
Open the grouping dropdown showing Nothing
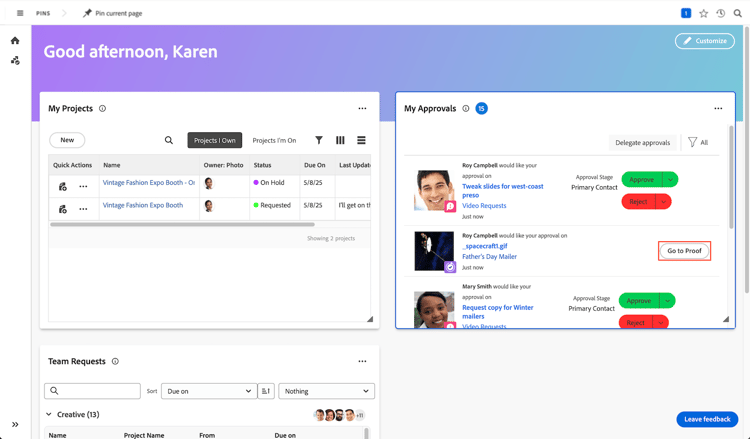pyautogui.click(x=326, y=391)
